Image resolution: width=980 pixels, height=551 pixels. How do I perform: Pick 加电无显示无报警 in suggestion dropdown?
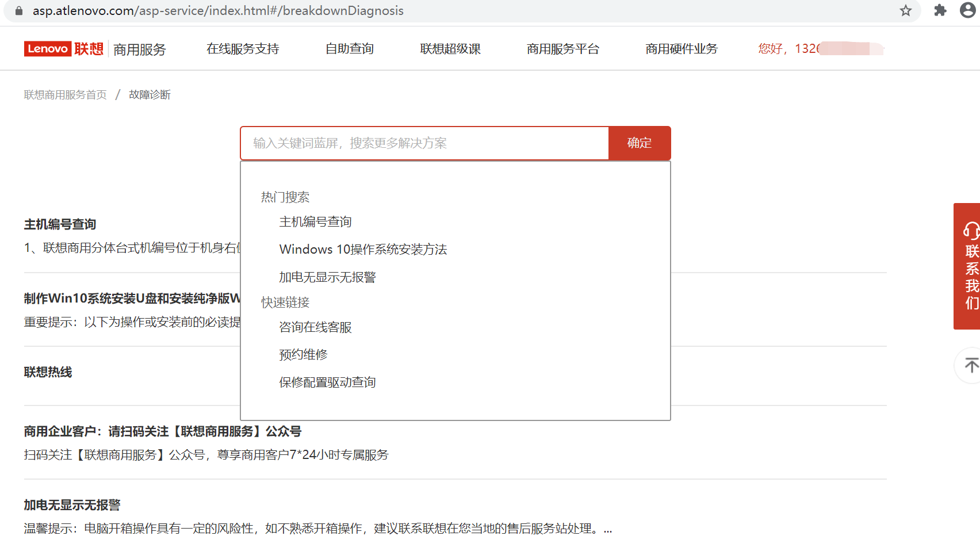[327, 277]
